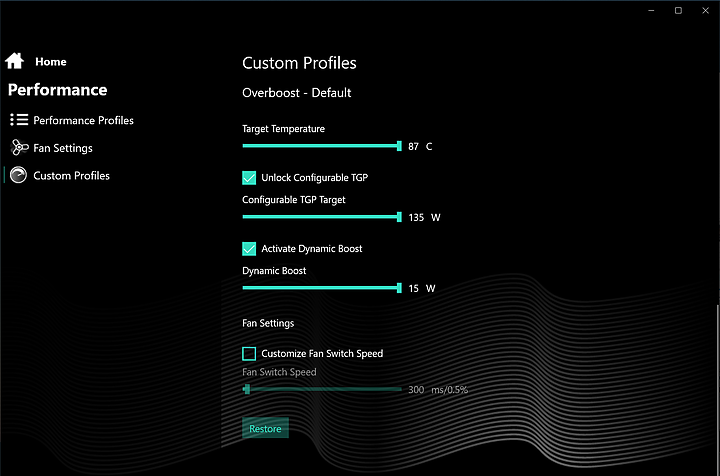Disable Activate Dynamic Boost checkbox
This screenshot has height=476, width=720.
(249, 248)
